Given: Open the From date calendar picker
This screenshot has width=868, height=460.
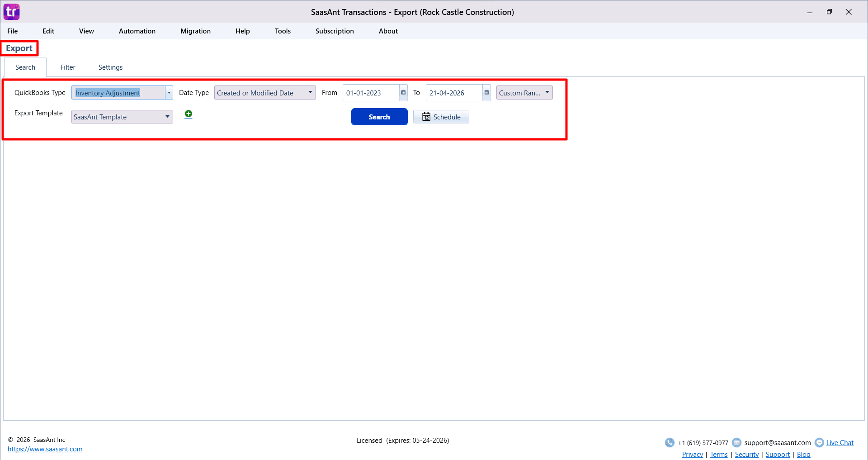Looking at the screenshot, I should [403, 93].
